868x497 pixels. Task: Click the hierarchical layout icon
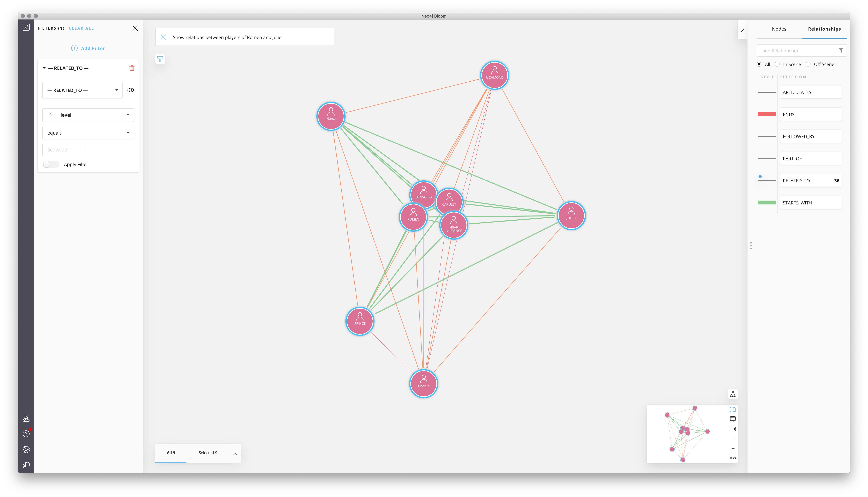733,394
